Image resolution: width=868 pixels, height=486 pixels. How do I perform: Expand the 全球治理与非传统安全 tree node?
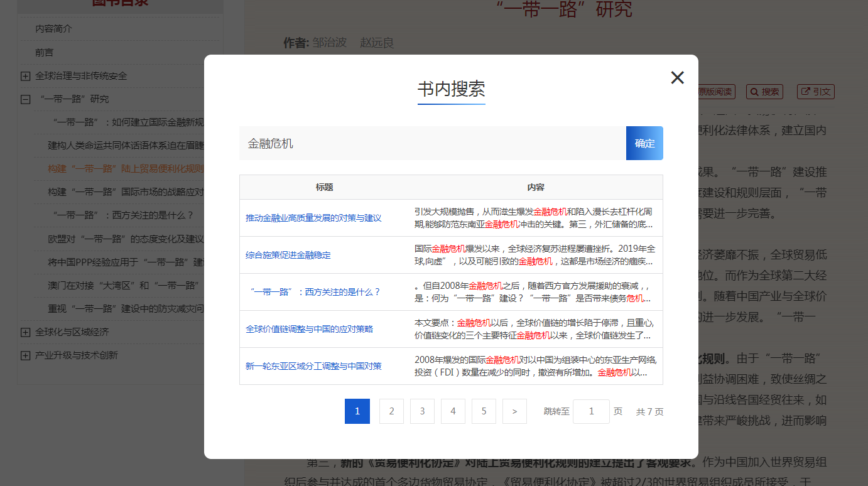coord(26,76)
